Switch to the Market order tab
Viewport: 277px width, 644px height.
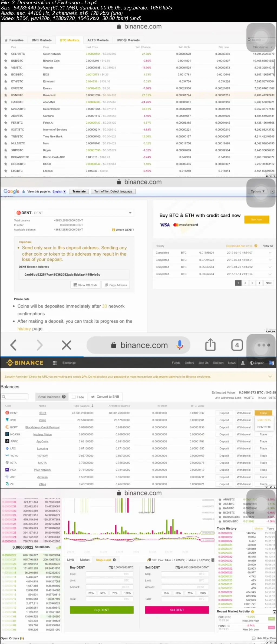point(85,560)
